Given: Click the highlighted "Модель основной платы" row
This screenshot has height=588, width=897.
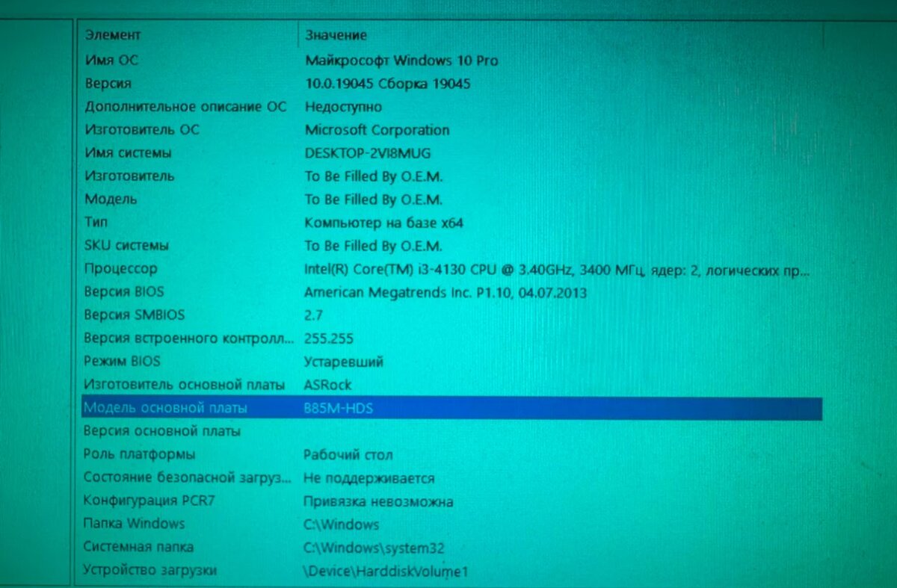Looking at the screenshot, I should pos(165,408).
